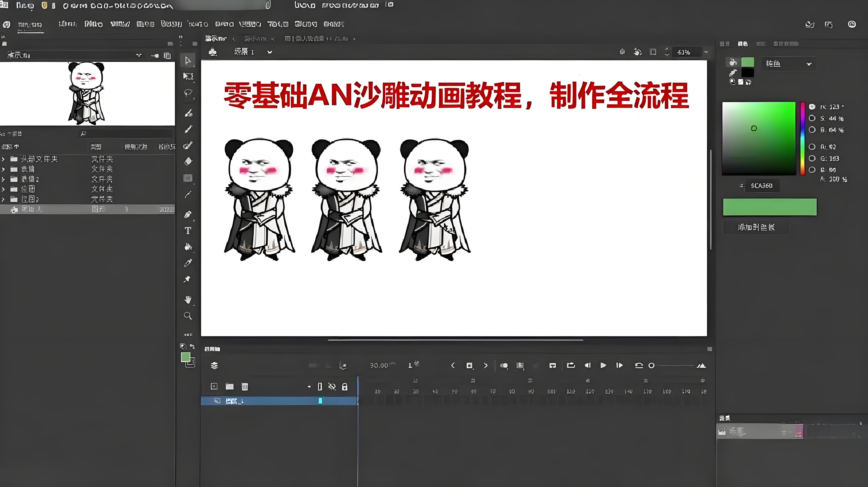Switch to the Timeline panel tab
This screenshot has width=868, height=487.
pyautogui.click(x=212, y=349)
